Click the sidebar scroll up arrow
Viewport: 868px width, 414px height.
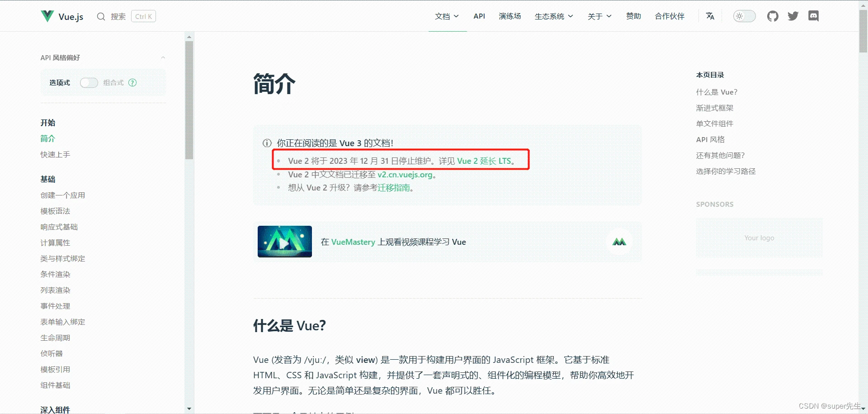click(x=189, y=37)
